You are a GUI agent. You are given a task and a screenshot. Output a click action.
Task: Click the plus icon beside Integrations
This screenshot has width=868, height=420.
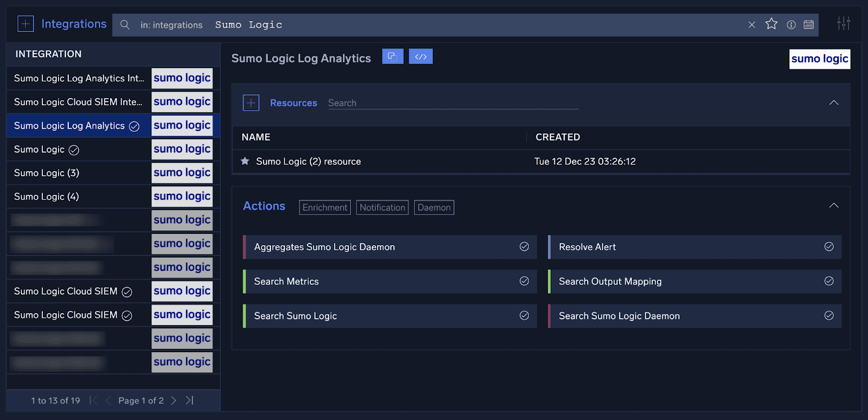point(25,24)
